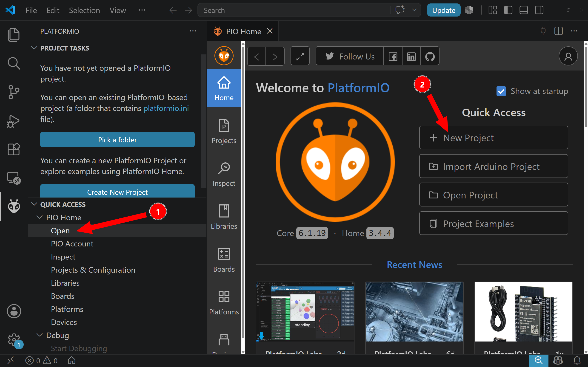Click the expand fullscreen arrows icon
Image resolution: width=588 pixels, height=367 pixels.
pos(300,56)
